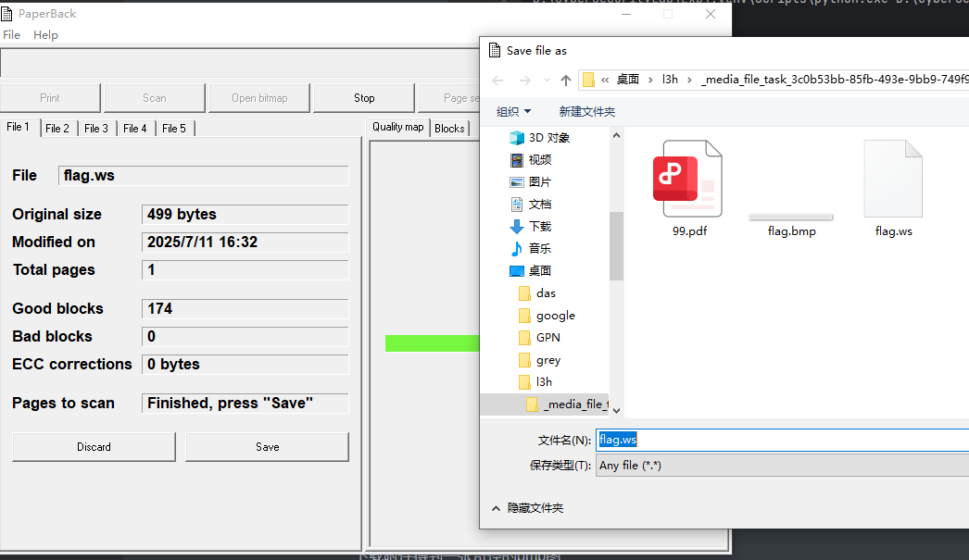Click the Good blocks value 174
This screenshot has width=969, height=560.
coord(245,309)
